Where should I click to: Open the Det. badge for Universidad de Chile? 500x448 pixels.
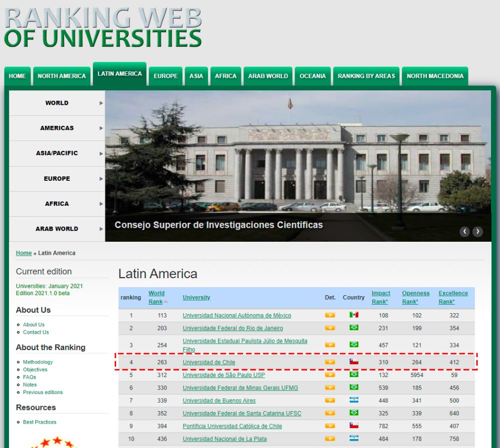coord(330,362)
